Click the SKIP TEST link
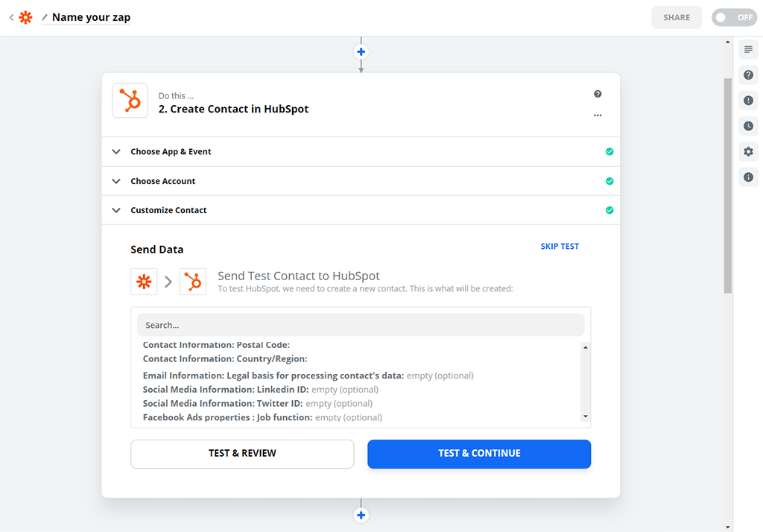763x532 pixels. [x=560, y=247]
